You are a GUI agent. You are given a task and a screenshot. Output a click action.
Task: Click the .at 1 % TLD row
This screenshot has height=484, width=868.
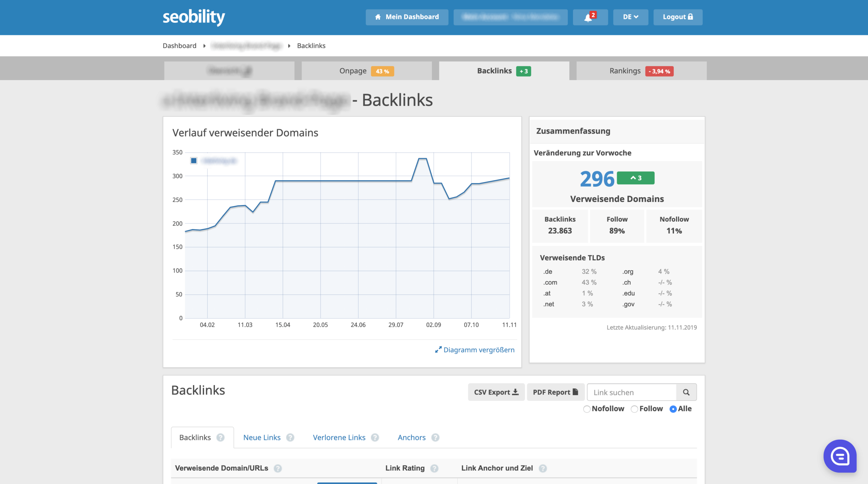568,293
